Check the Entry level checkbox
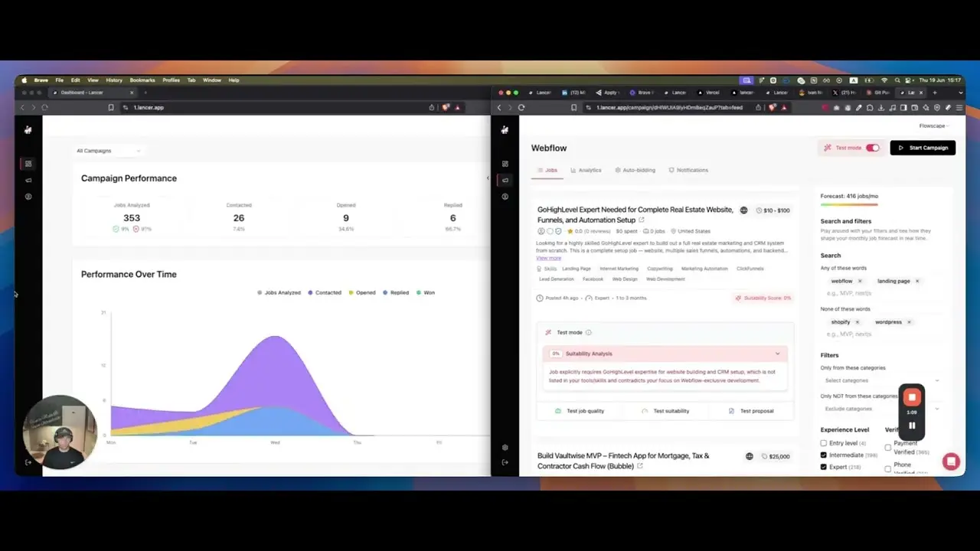Screen dimensions: 980x551 click(824, 443)
